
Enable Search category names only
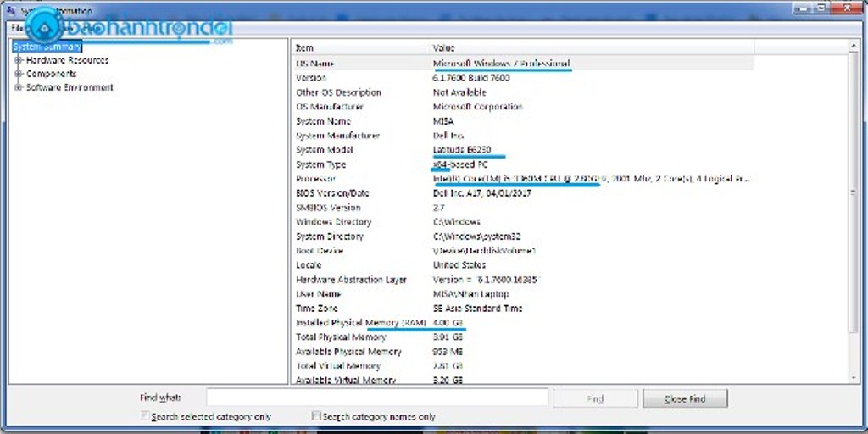pyautogui.click(x=316, y=415)
